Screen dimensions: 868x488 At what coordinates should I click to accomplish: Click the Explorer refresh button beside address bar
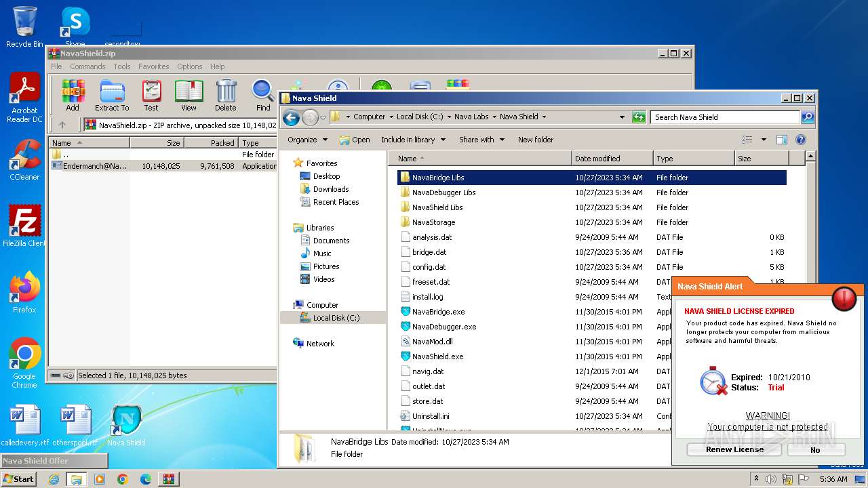pyautogui.click(x=638, y=117)
